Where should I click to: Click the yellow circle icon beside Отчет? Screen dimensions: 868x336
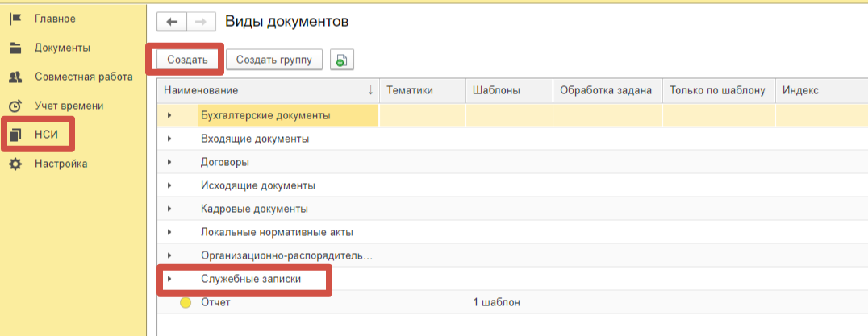click(x=186, y=303)
